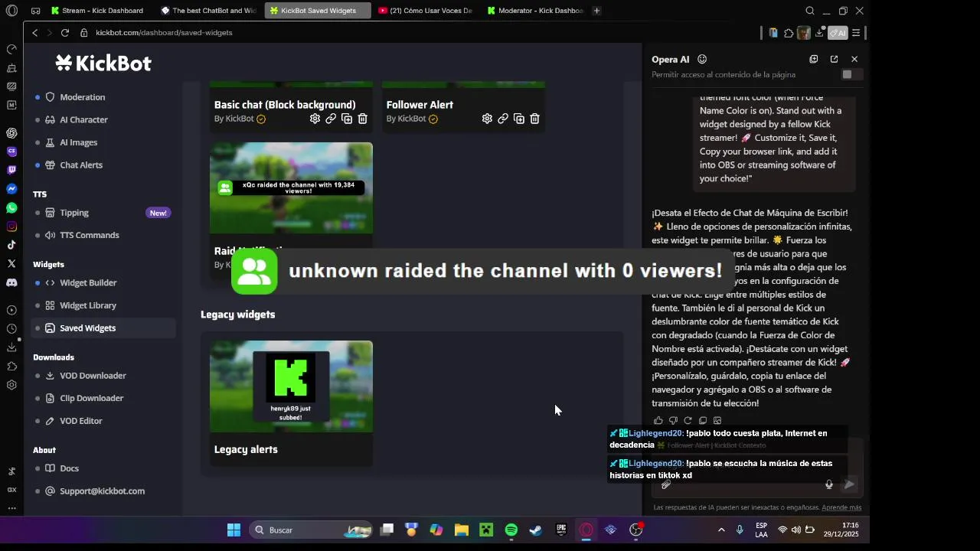Delete the Basic chat widget
This screenshot has height=551, width=980.
[x=363, y=119]
